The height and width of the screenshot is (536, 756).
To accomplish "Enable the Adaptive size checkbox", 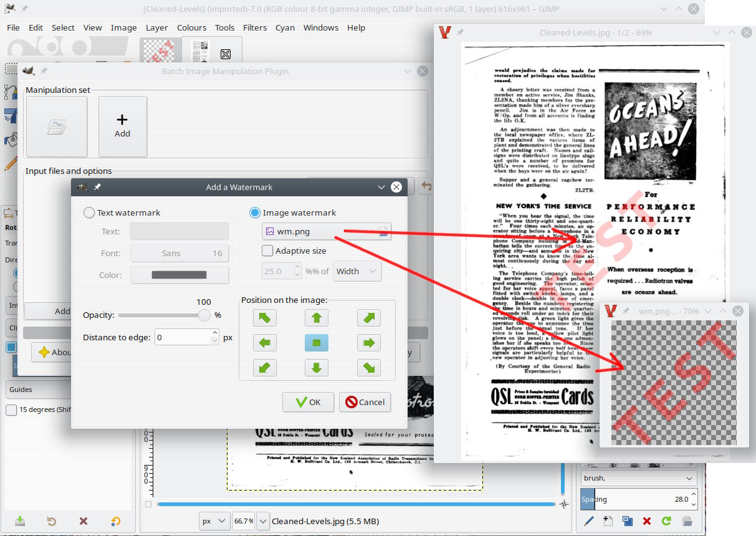I will pos(267,251).
